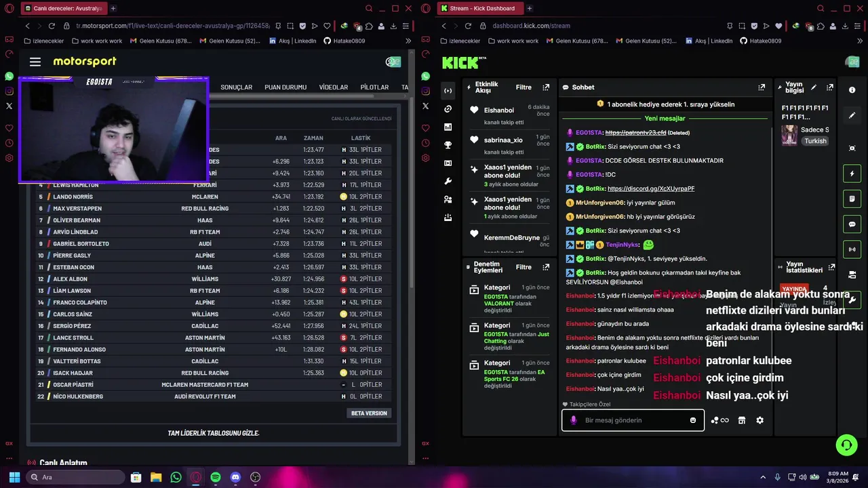The image size is (868, 488).
Task: Open the emoji picker in chat input
Action: click(x=692, y=420)
